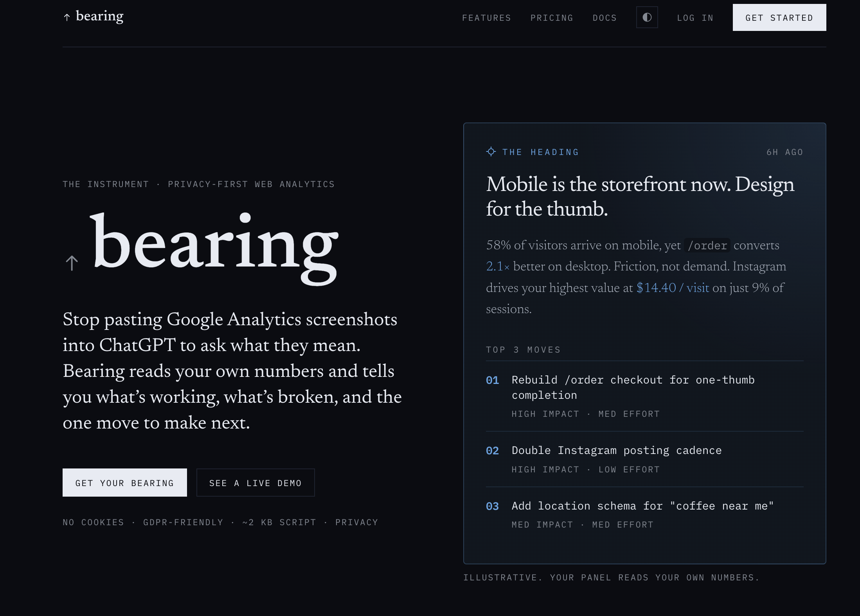
Task: Click "THE INSTRUMENT" eyebrow text
Action: (x=106, y=184)
